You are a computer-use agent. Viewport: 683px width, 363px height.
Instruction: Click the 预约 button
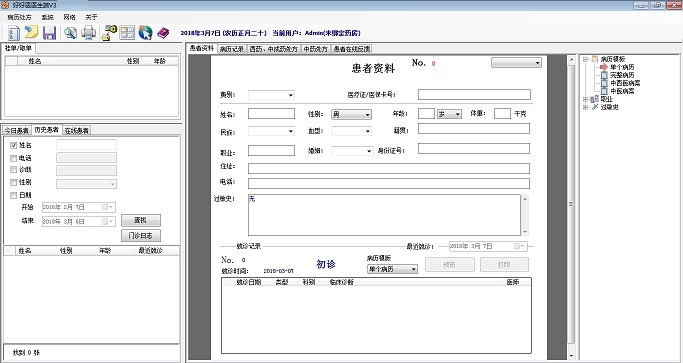450,265
